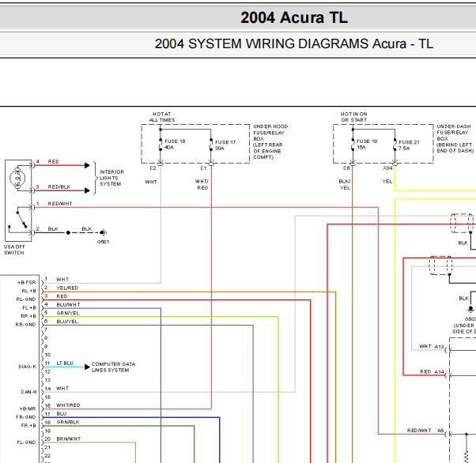This screenshot has width=476, height=463.
Task: Click the 'FL-GND' terminal label
Action: point(26,442)
